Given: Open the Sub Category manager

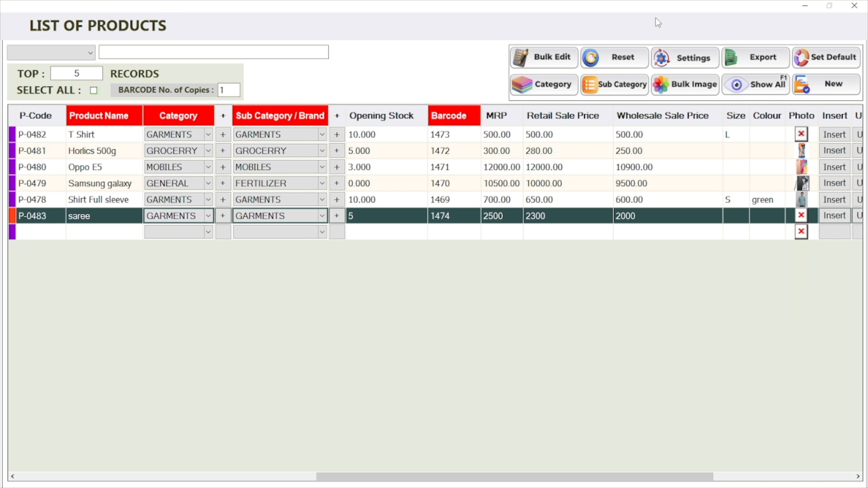Looking at the screenshot, I should click(x=614, y=84).
